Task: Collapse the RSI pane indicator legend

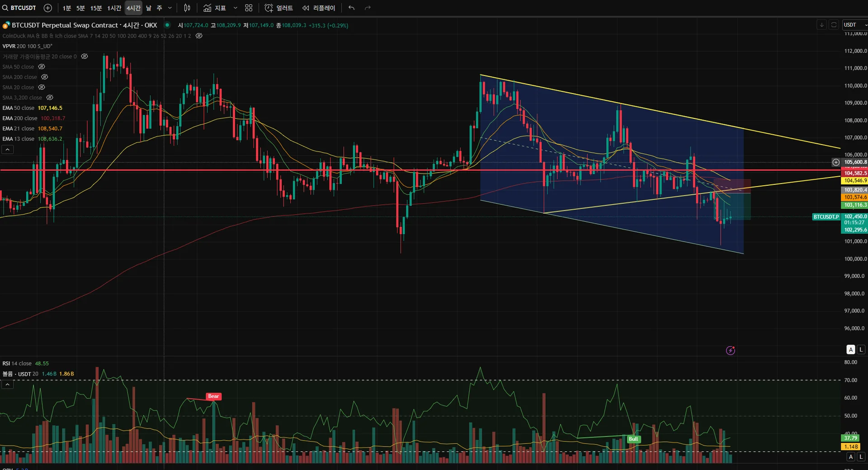Action: point(8,385)
